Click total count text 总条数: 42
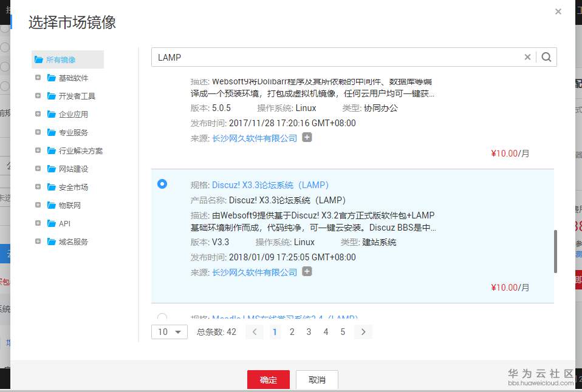Viewport: 582px width, 392px height. tap(216, 332)
